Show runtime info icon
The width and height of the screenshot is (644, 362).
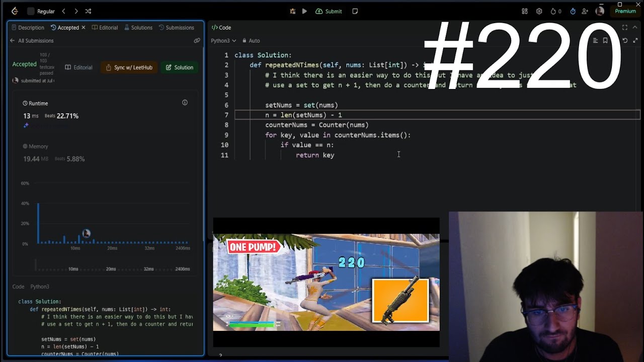tap(185, 103)
